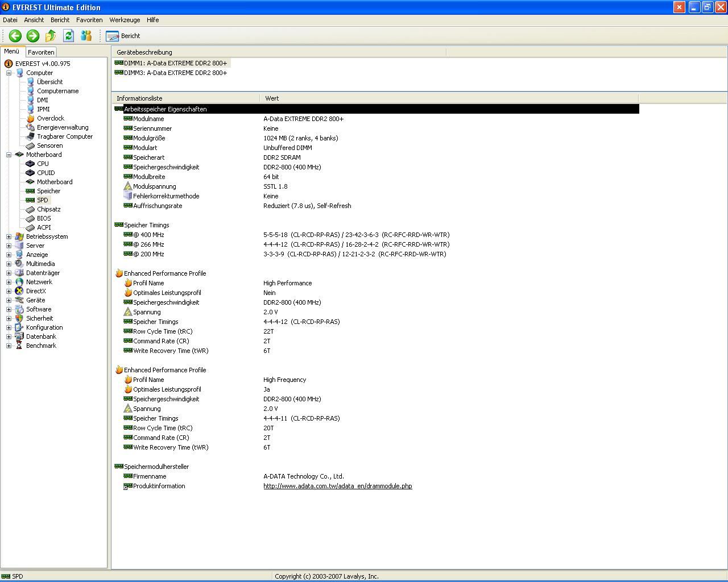Click the Informationsliste column header
Screen dimensions: 728x582
coord(185,98)
